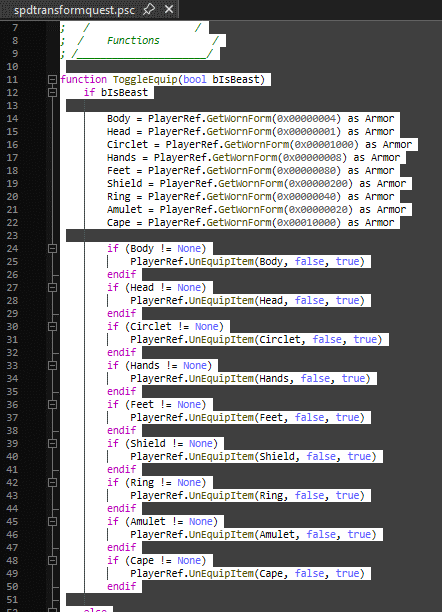Select the spdtransformquest.psc file tab
Screen dimensions: 442x612
[x=74, y=10]
